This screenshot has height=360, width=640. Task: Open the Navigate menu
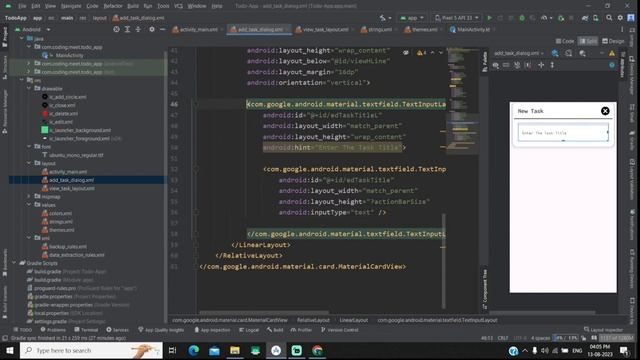[x=71, y=6]
